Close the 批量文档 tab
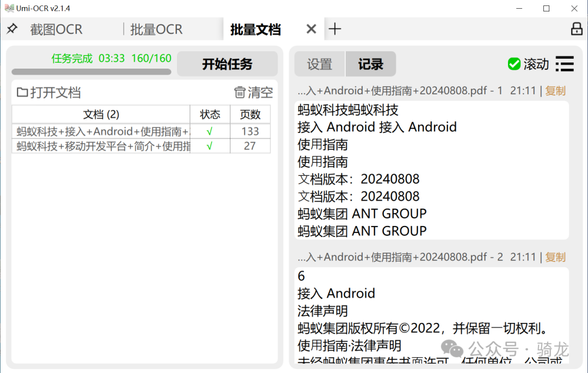The image size is (588, 373). [x=311, y=29]
